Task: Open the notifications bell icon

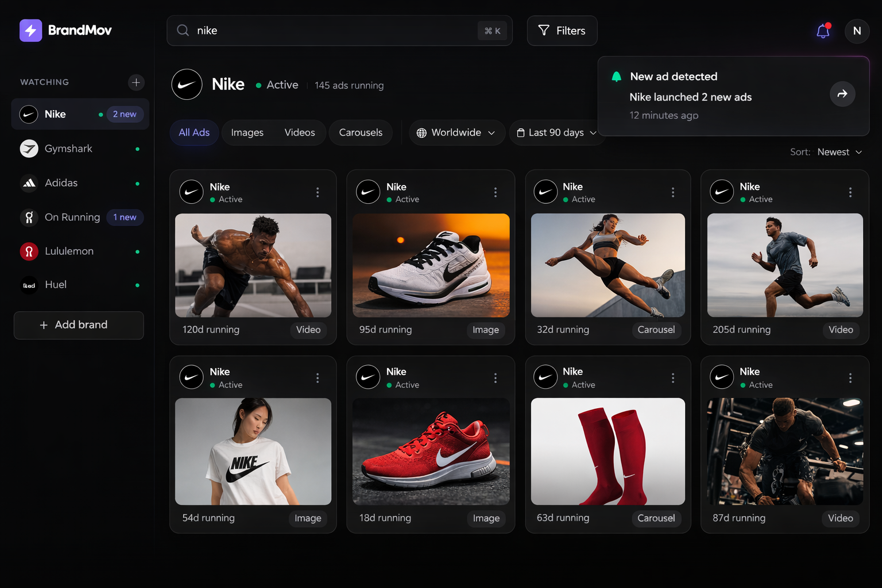Action: pos(822,31)
